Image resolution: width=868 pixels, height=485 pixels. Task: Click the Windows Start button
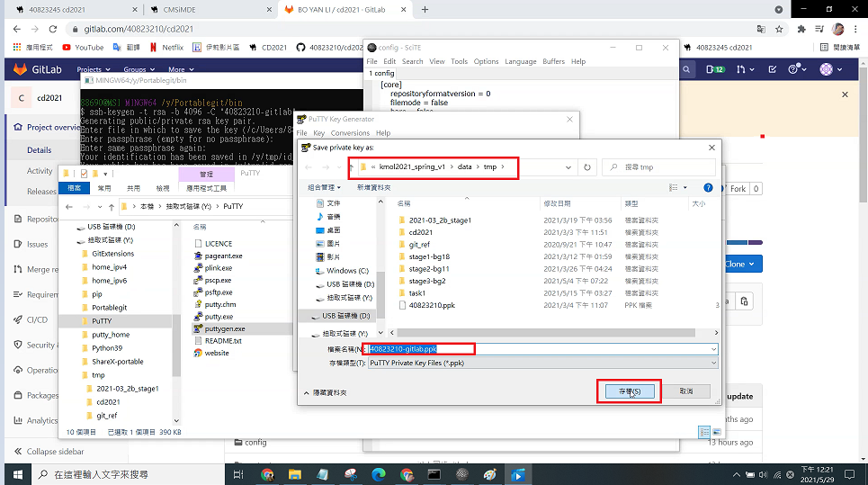pos(17,474)
